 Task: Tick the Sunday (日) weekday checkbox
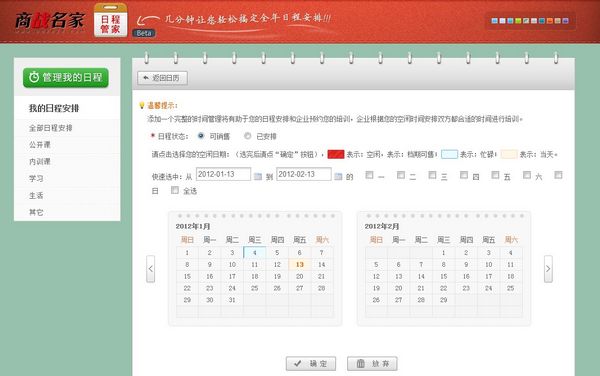[x=558, y=175]
